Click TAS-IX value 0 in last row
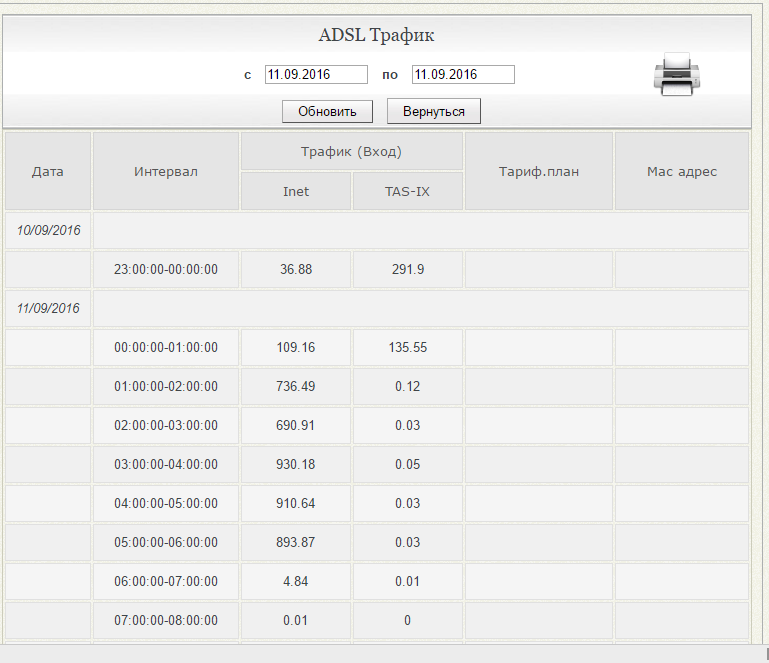The width and height of the screenshot is (769, 663). (408, 620)
